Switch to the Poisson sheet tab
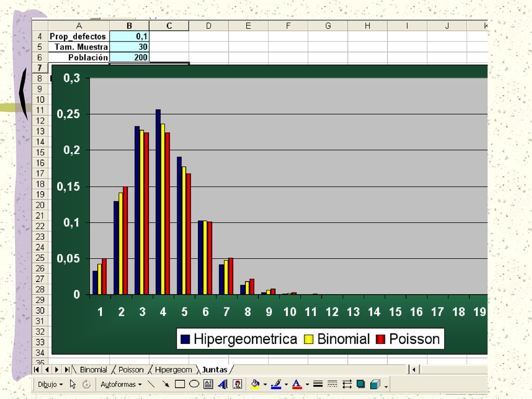The height and width of the screenshot is (399, 532). pyautogui.click(x=131, y=369)
